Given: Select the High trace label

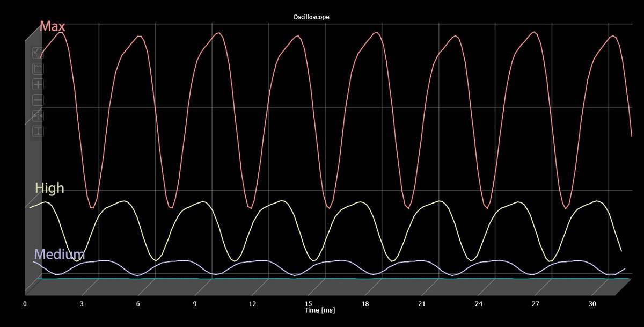Looking at the screenshot, I should click(49, 188).
